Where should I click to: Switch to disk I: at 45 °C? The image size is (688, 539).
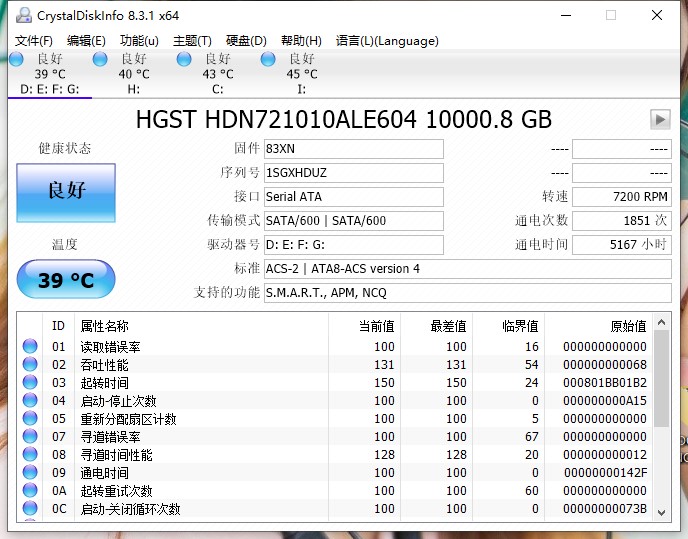(x=301, y=74)
